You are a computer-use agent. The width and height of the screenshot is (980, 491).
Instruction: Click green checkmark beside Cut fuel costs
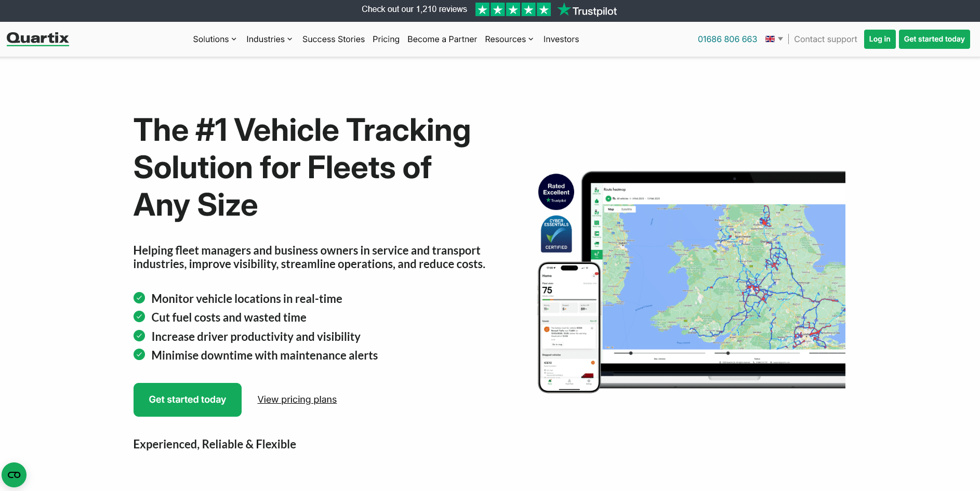(139, 316)
